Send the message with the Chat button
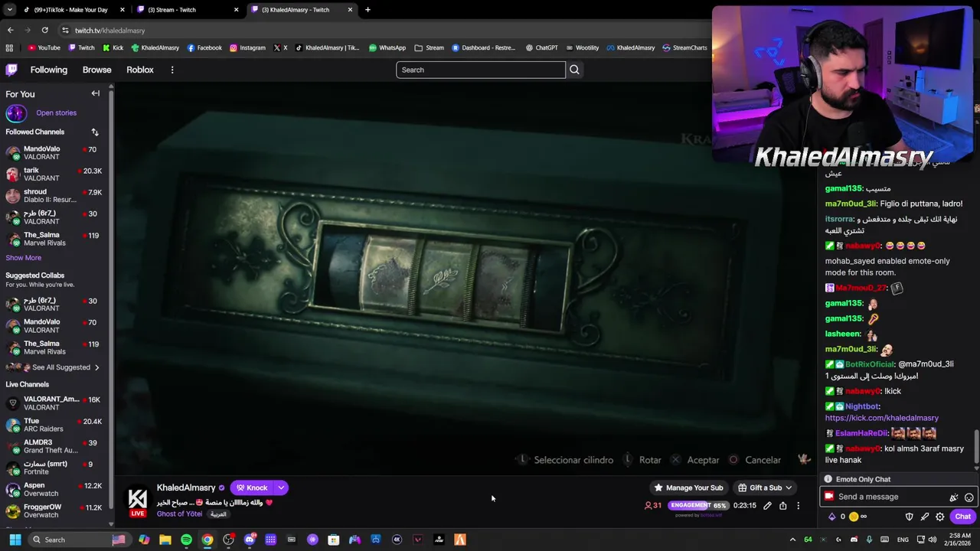 pyautogui.click(x=962, y=517)
